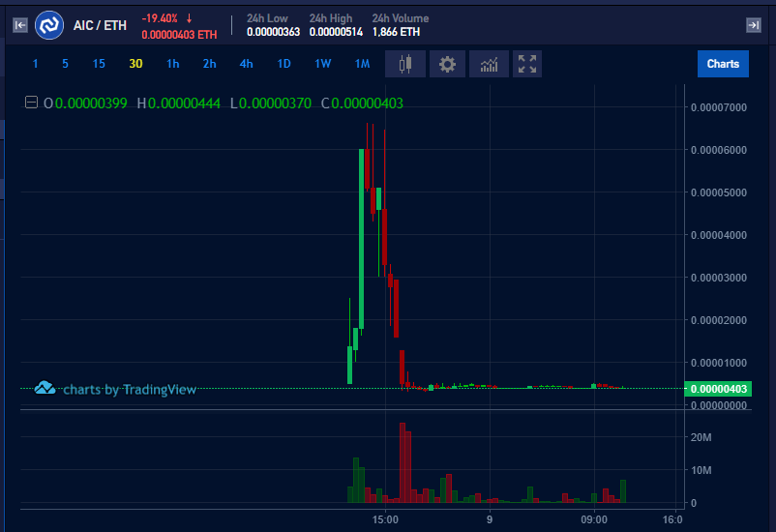Click the TradingView cloud logo

45,389
